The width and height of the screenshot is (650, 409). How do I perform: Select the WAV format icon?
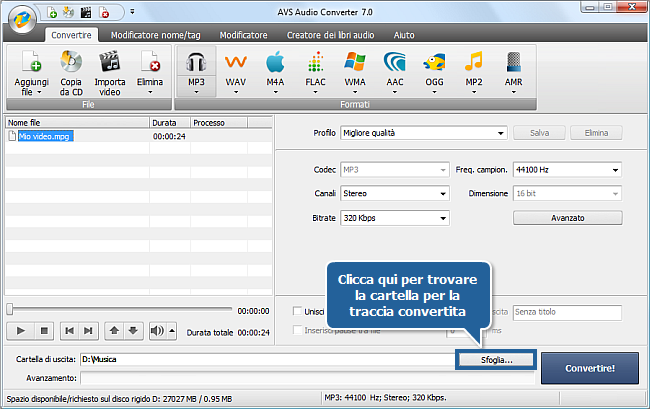[236, 62]
